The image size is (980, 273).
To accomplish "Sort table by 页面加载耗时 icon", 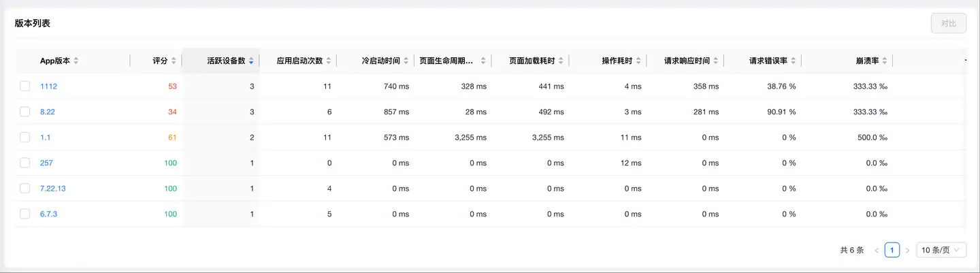I will click(x=561, y=61).
